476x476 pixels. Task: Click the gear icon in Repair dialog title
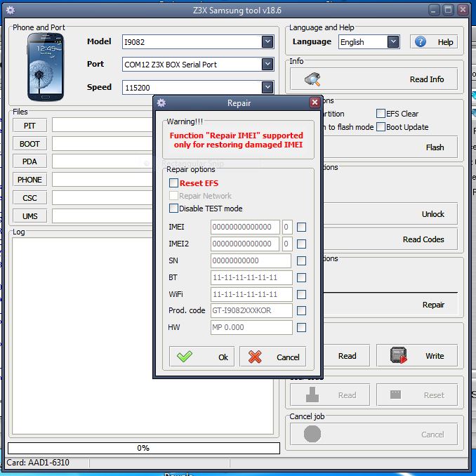tap(161, 103)
